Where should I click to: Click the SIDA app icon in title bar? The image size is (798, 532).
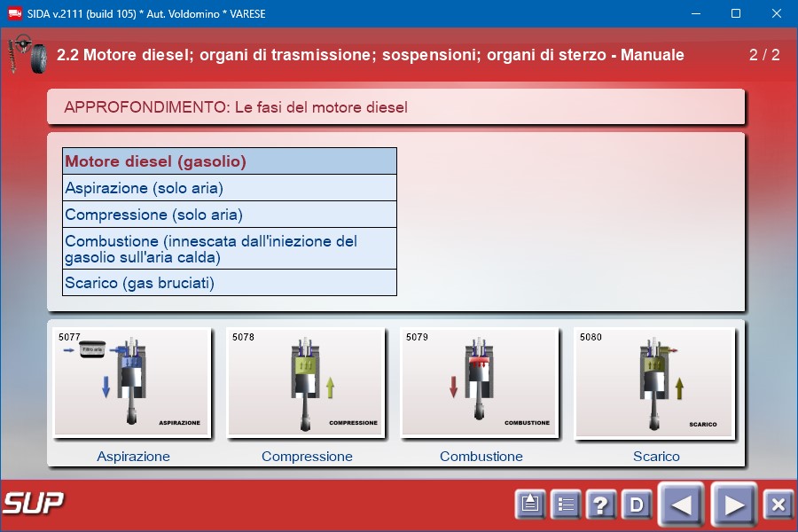tap(14, 14)
